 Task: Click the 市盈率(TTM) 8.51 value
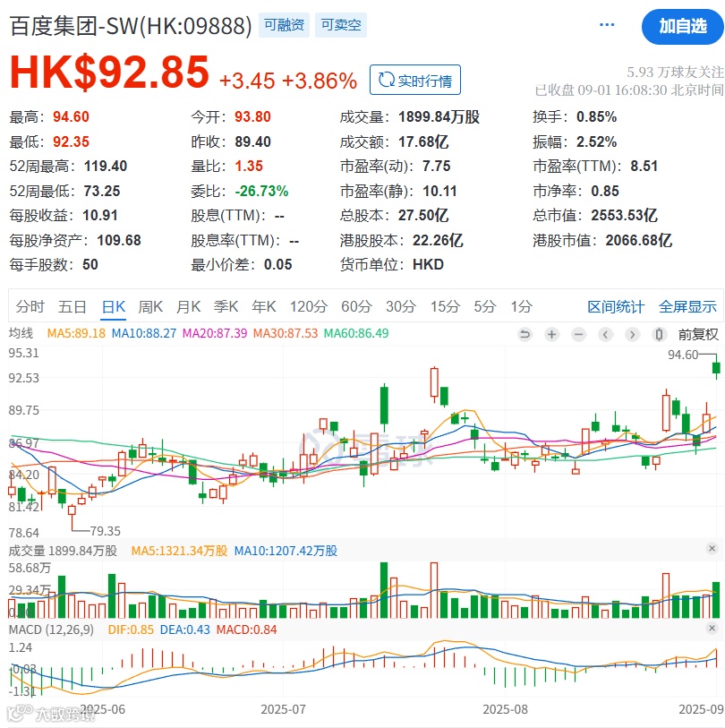click(644, 166)
